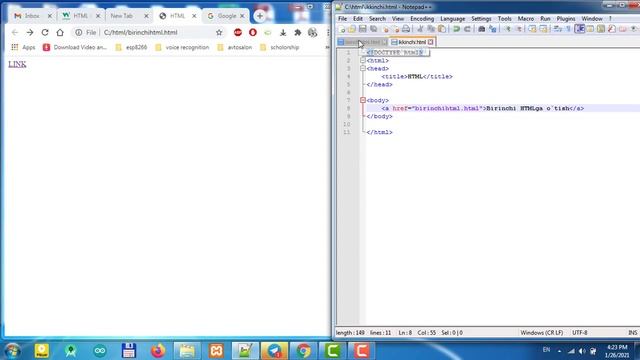This screenshot has height=360, width=640.
Task: Close the ikkinchi.html document tab
Action: point(431,42)
